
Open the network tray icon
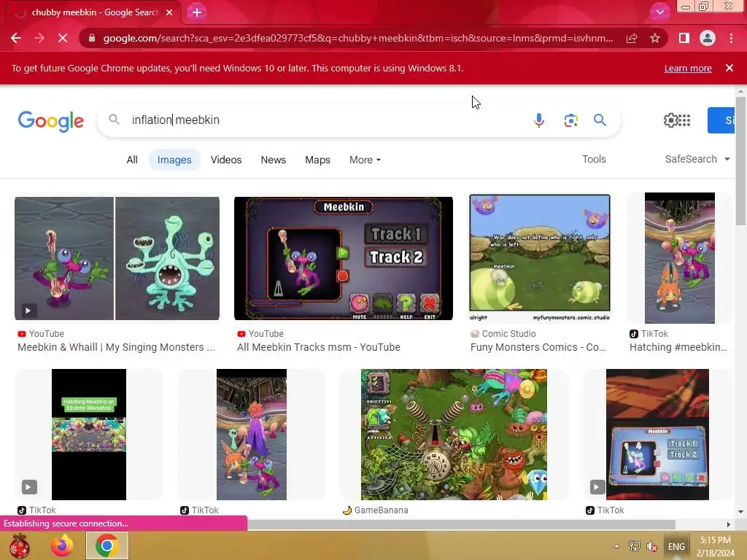635,546
